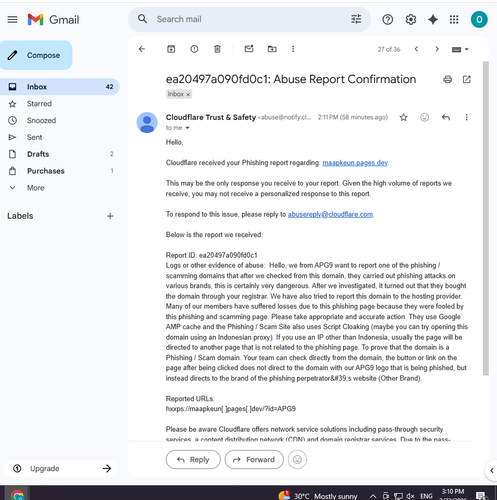Viewport: 497px width, 500px height.
Task: Delete this email with trash icon
Action: tap(217, 49)
